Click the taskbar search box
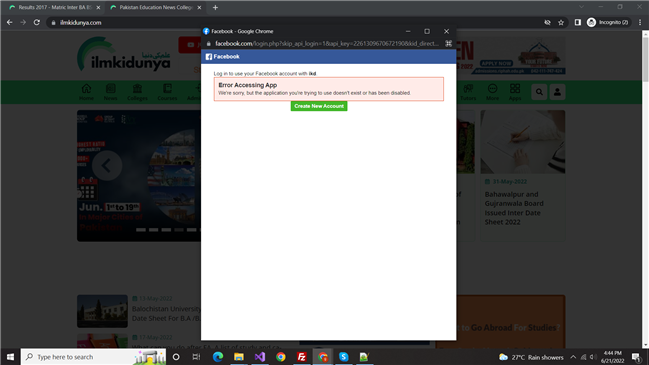 [93, 357]
